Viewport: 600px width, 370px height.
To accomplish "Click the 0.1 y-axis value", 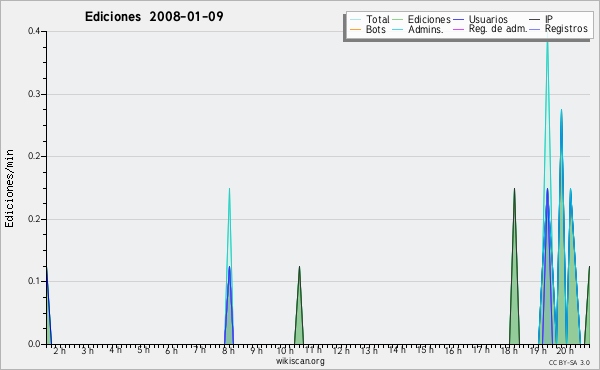I will coord(34,281).
